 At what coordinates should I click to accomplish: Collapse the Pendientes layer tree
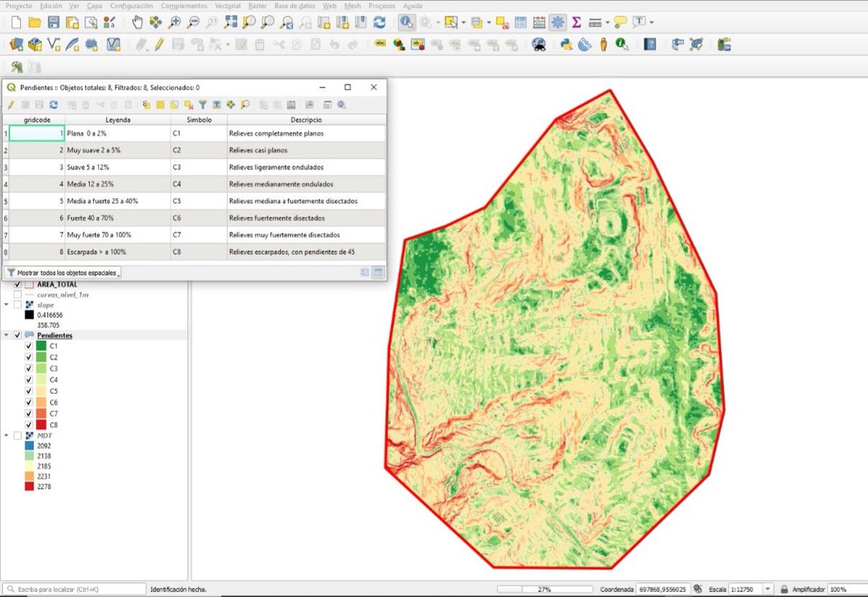tap(7, 335)
